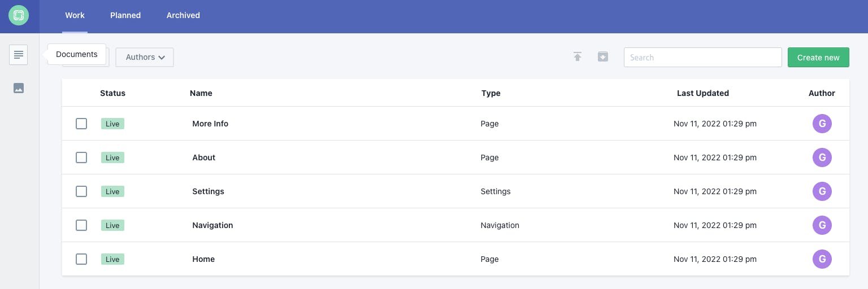Click the author avatar on Settings row

pyautogui.click(x=822, y=191)
